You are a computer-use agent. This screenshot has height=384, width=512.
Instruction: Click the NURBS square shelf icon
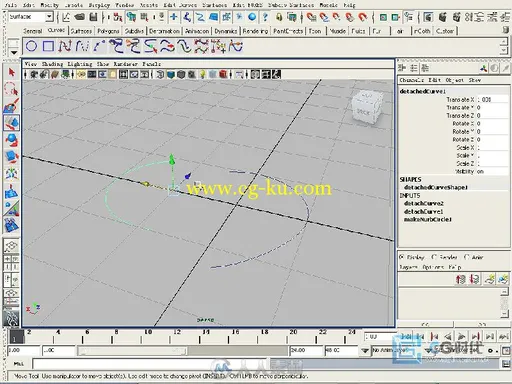49,46
